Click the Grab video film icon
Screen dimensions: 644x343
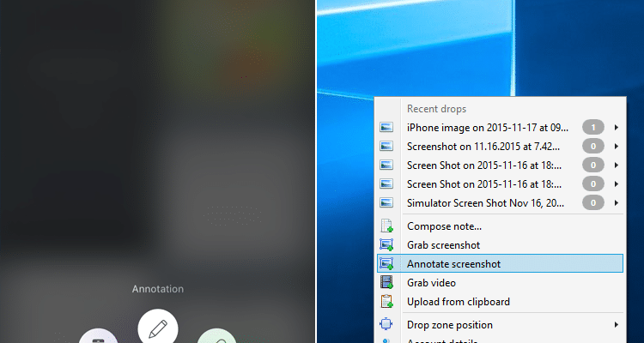pos(386,282)
